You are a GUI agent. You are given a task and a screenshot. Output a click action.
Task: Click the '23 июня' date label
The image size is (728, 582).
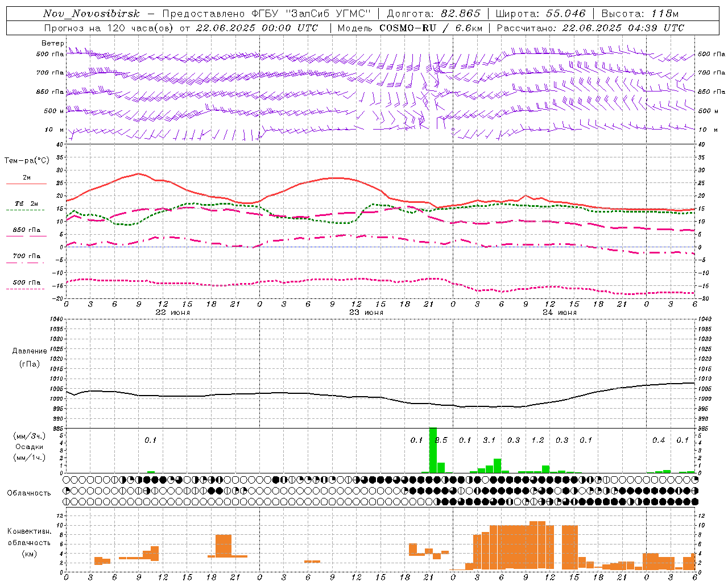[366, 313]
